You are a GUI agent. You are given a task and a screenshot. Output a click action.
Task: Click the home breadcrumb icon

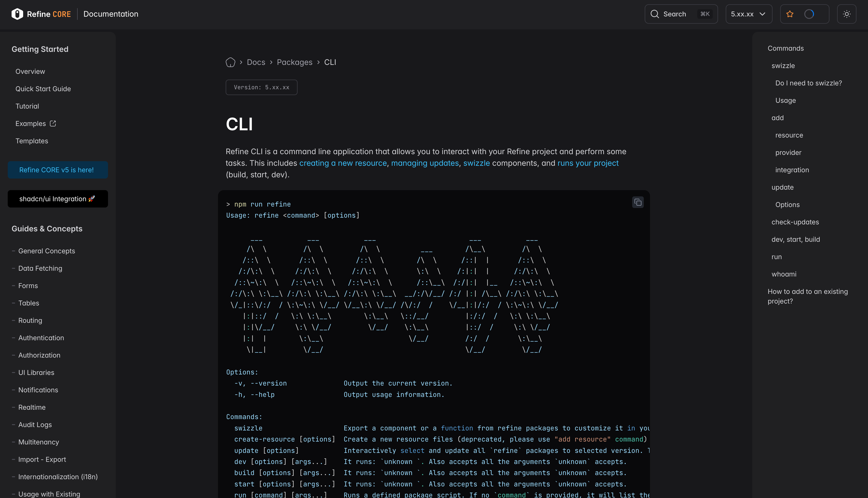pos(230,62)
